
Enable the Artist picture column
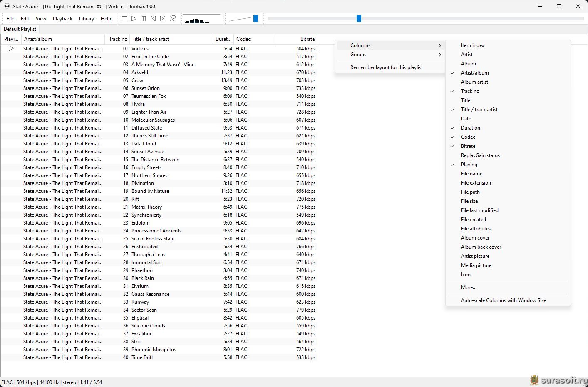(x=508, y=256)
